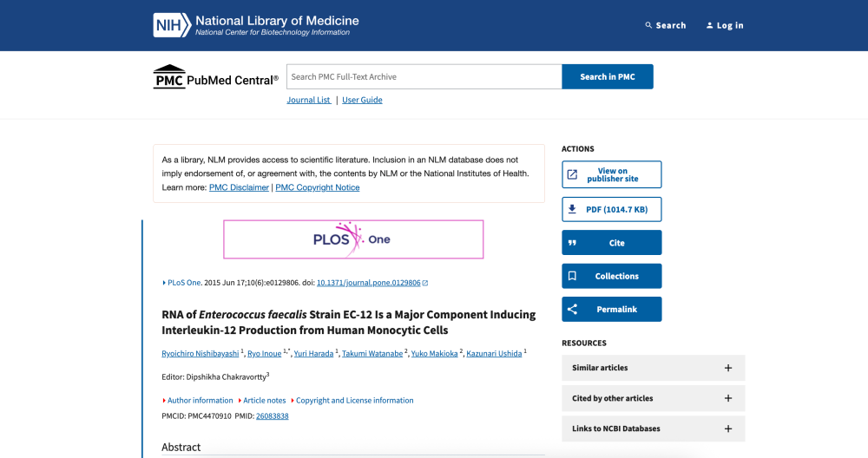Expand Links to NCBI Databases section
868x458 pixels.
[x=654, y=429]
